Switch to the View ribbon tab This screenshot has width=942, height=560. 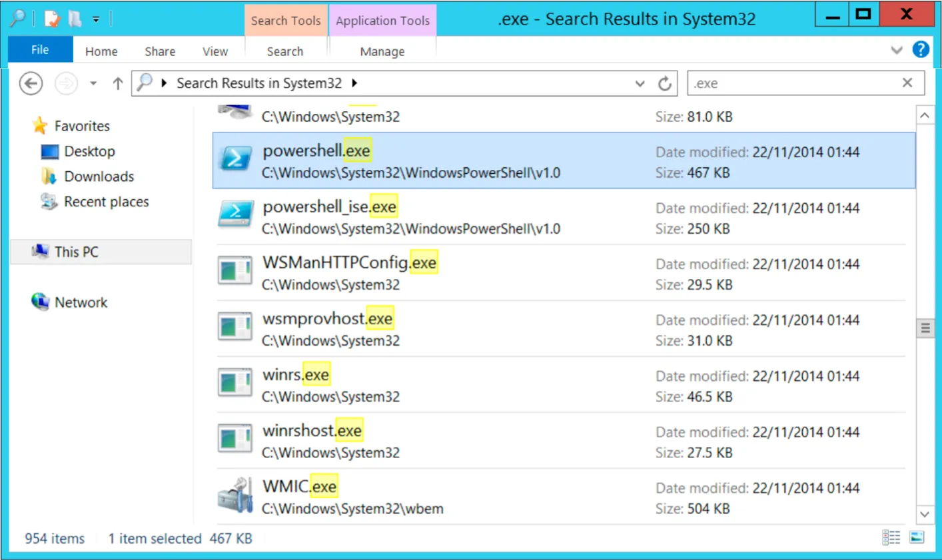point(215,51)
